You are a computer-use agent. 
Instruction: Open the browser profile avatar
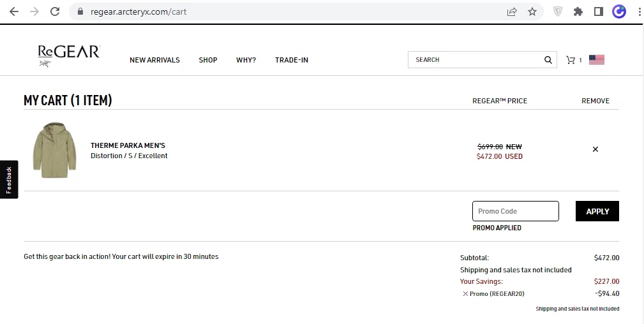(619, 11)
